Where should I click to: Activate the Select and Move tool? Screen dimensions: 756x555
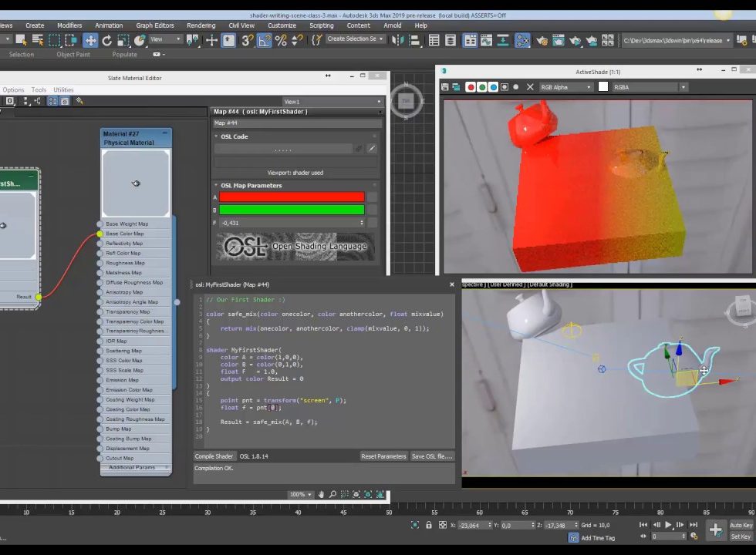tap(90, 40)
